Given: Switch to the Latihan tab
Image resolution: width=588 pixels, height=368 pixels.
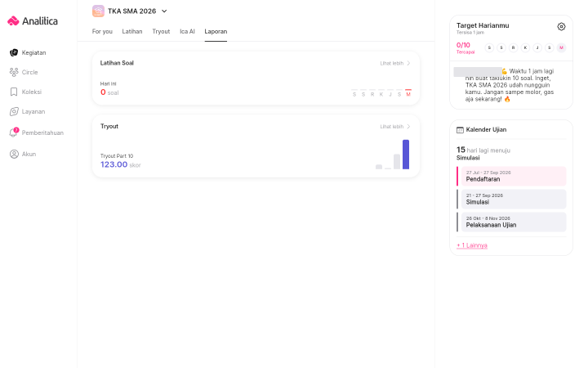Looking at the screenshot, I should (x=132, y=32).
